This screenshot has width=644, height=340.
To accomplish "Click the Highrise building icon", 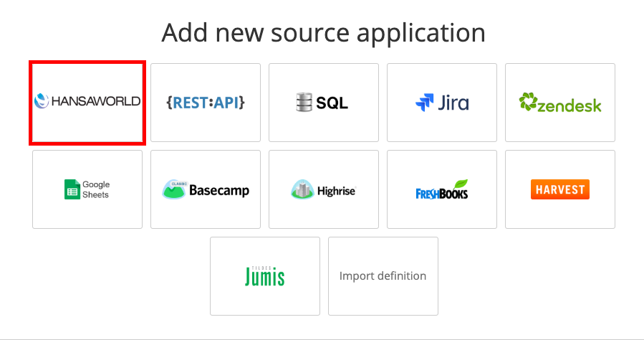I will [x=302, y=189].
